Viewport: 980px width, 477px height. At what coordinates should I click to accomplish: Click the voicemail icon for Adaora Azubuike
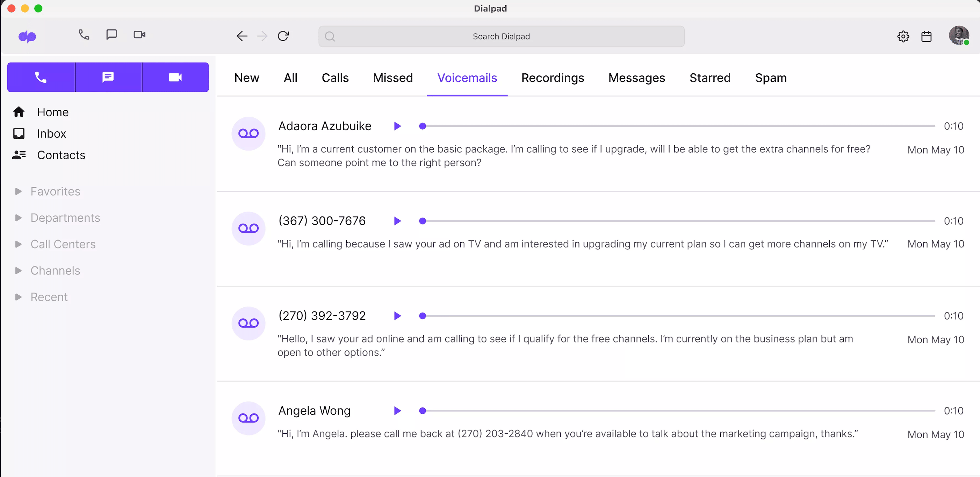[248, 133]
